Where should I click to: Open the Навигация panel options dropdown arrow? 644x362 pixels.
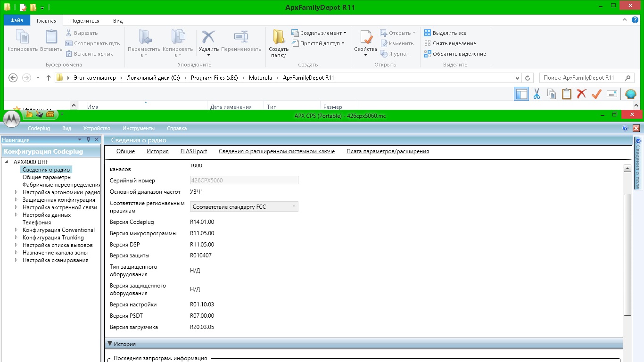[x=80, y=140]
